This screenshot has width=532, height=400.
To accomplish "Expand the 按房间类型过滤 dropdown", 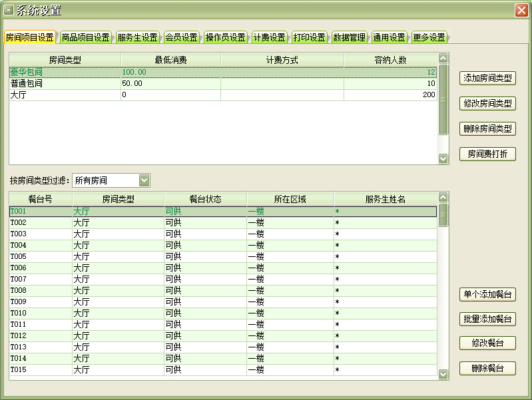I will (x=144, y=180).
